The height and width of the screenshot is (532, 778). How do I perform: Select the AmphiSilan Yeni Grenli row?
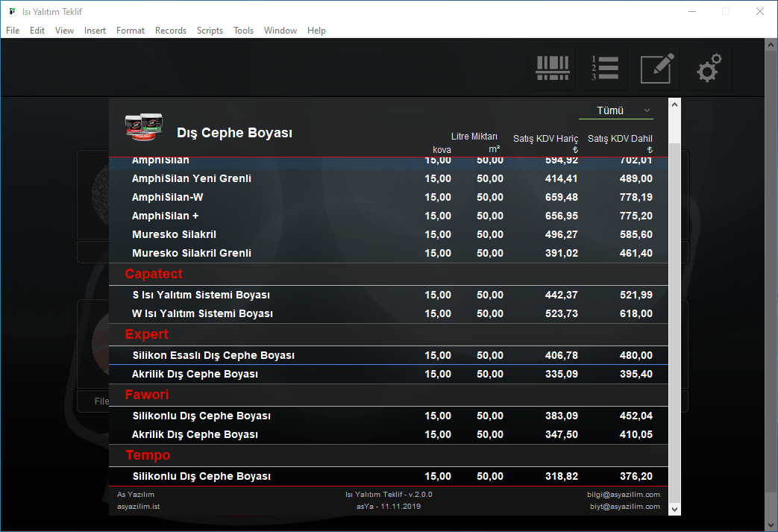tap(389, 178)
